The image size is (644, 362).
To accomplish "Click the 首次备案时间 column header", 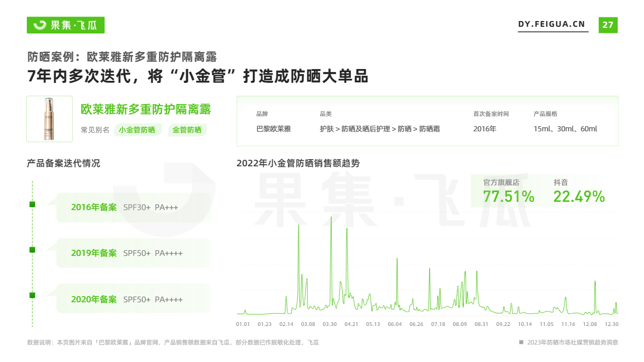I will point(491,114).
